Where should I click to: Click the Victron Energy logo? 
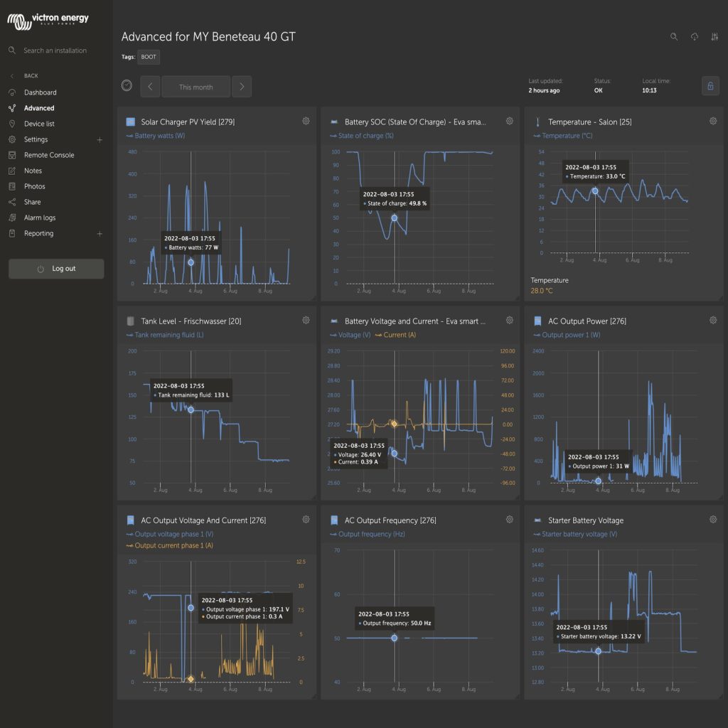pyautogui.click(x=48, y=21)
